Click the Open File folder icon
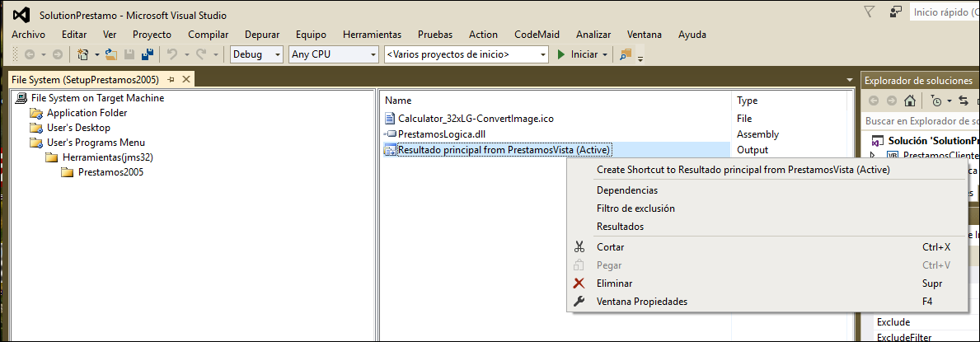 (111, 55)
